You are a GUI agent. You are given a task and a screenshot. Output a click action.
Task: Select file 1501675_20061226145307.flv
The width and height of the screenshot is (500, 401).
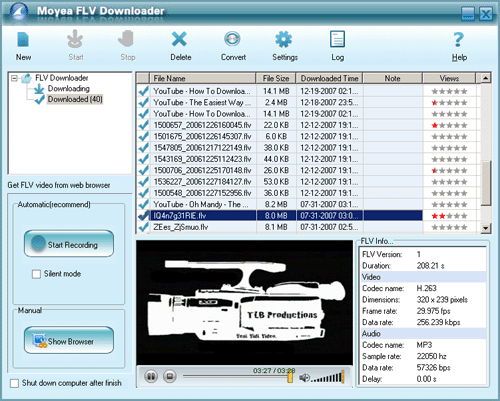coord(202,136)
